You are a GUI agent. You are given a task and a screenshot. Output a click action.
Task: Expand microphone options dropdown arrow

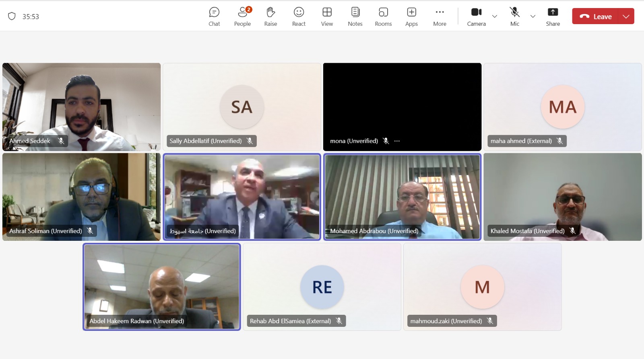point(533,16)
